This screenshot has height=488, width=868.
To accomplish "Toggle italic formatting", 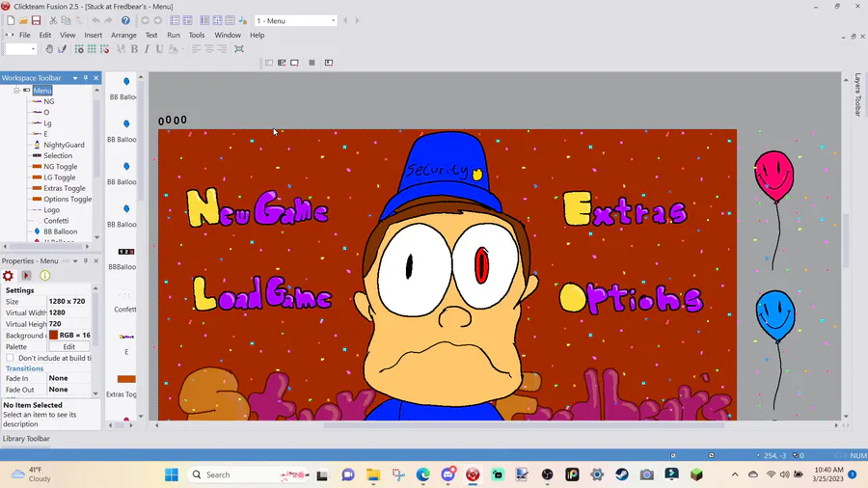I will coord(147,48).
